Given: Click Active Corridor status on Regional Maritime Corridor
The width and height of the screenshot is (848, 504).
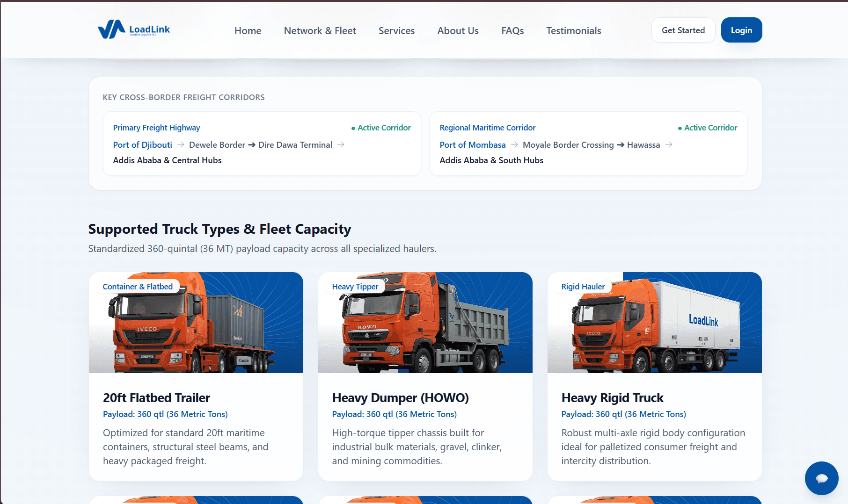Looking at the screenshot, I should pos(708,128).
